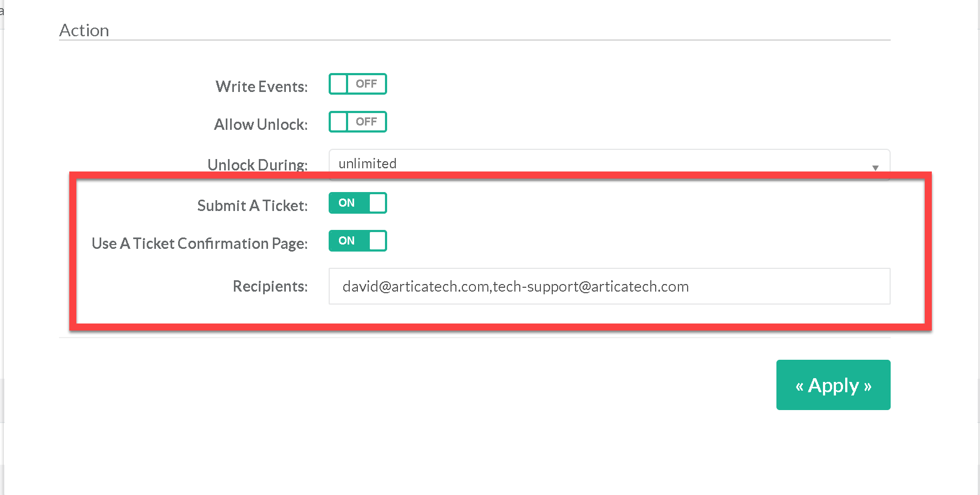Turn on the Allow Unlock toggle

pos(357,122)
